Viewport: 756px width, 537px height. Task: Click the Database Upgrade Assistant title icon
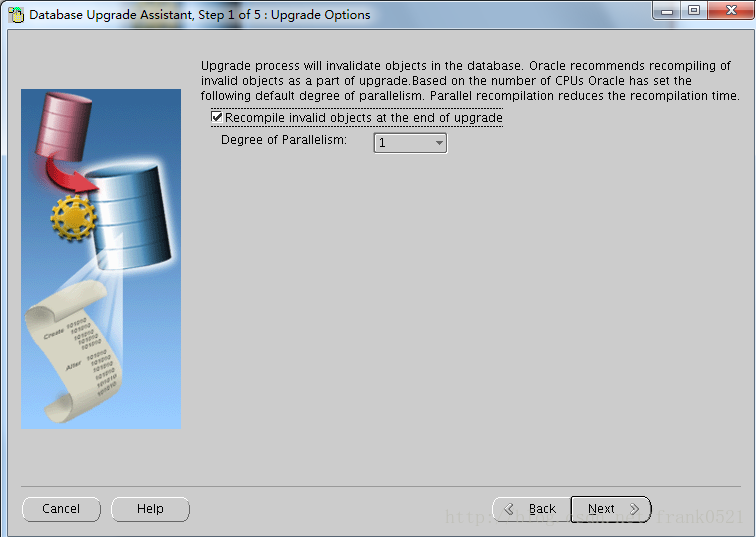point(16,15)
